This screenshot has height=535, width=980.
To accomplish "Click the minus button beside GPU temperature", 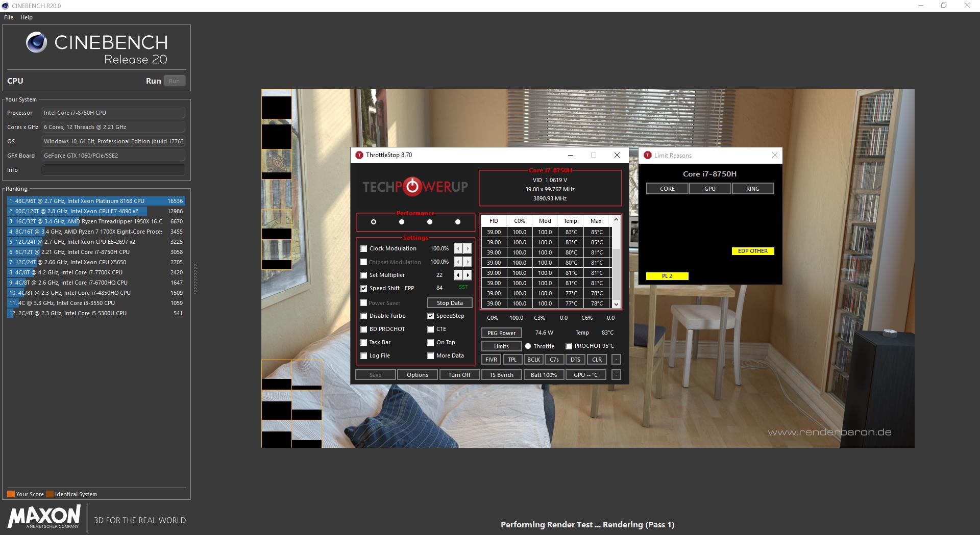I will coord(616,375).
